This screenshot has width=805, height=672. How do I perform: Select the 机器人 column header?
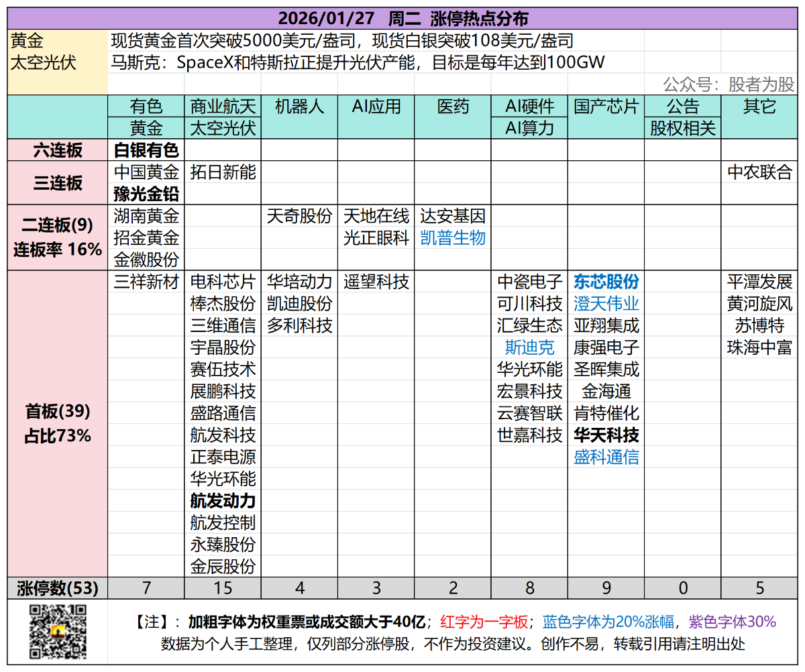(299, 107)
